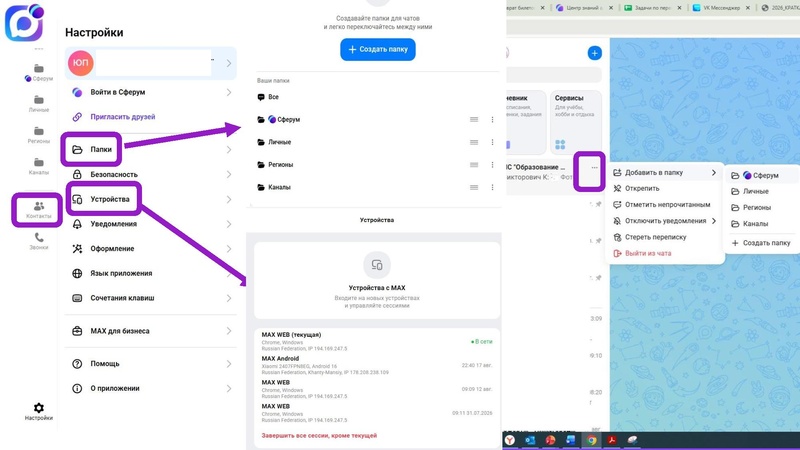
Task: Click the MAX logo at top left
Action: 24,22
